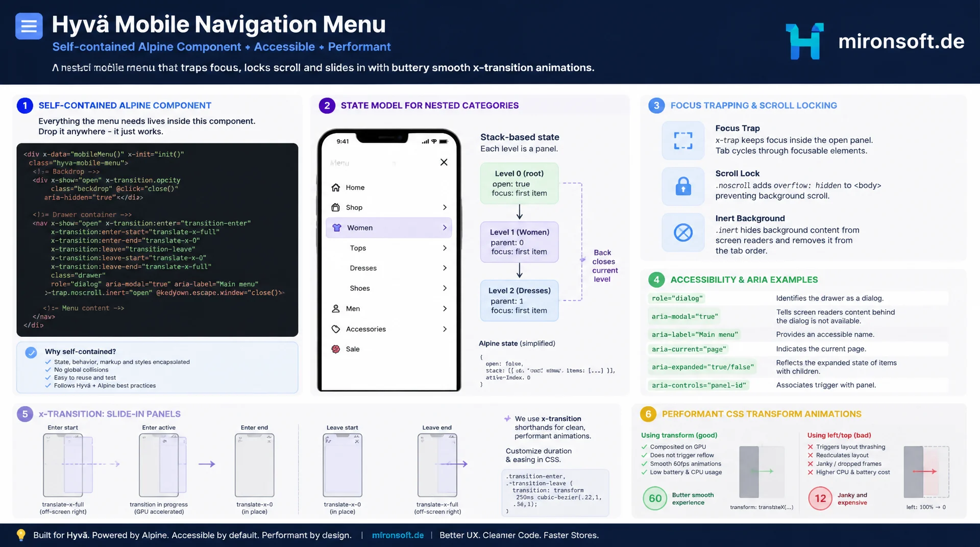Open the Dresses chevron arrow
Image resolution: width=980 pixels, height=547 pixels.
pyautogui.click(x=445, y=268)
